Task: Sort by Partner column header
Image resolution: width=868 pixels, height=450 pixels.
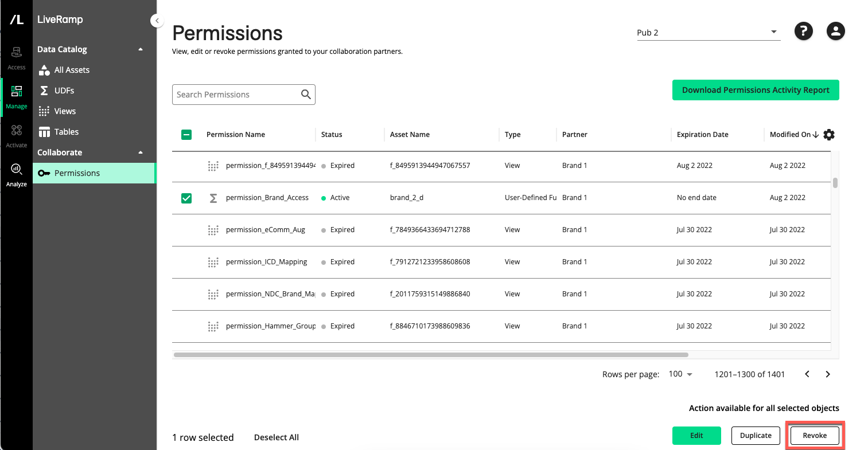Action: (575, 135)
